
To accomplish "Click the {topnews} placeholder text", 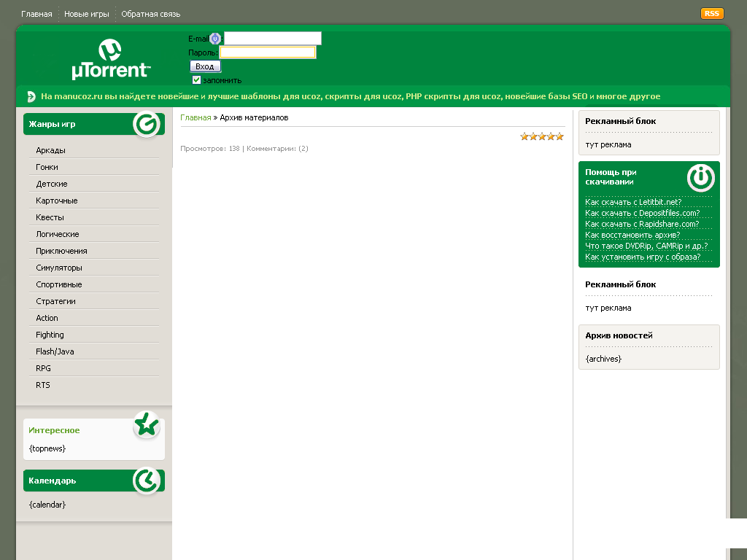I will (x=47, y=448).
